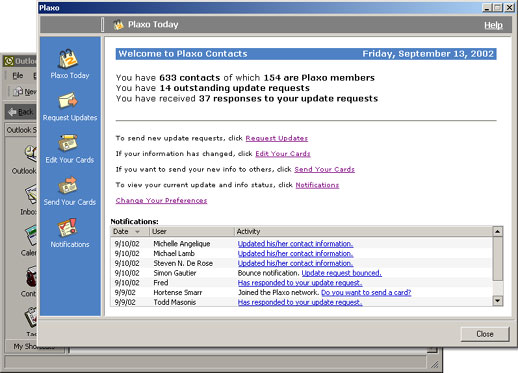
Task: Sort notifications by Activity column header
Action: pyautogui.click(x=363, y=231)
